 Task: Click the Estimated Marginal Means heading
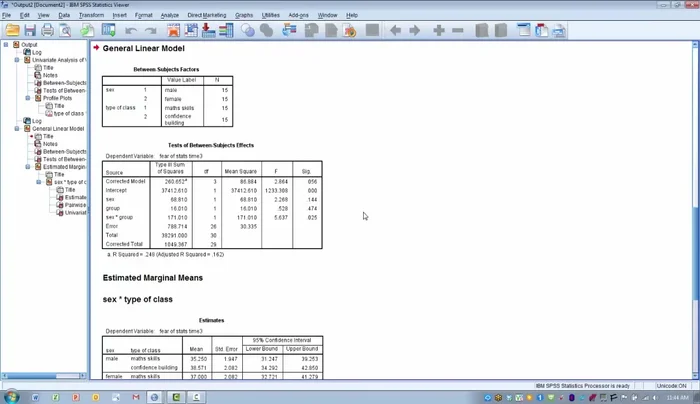point(153,278)
